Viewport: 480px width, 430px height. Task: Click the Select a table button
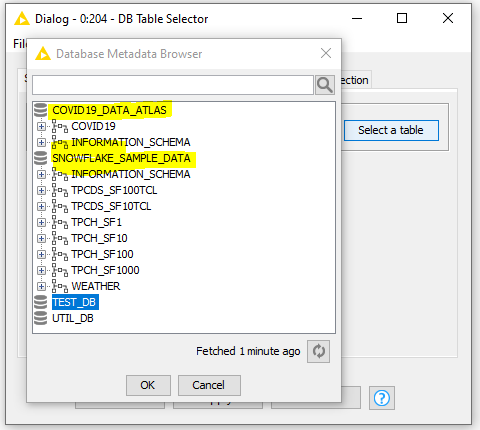click(391, 130)
